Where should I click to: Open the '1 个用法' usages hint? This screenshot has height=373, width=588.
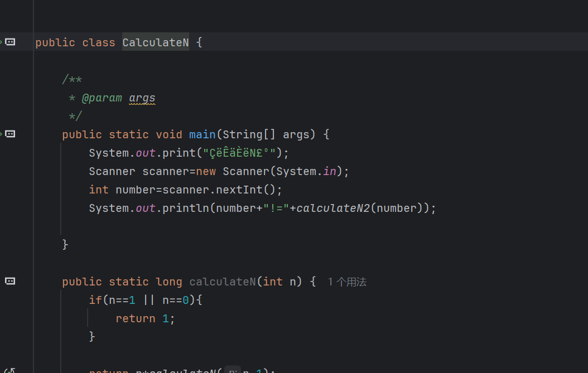347,282
